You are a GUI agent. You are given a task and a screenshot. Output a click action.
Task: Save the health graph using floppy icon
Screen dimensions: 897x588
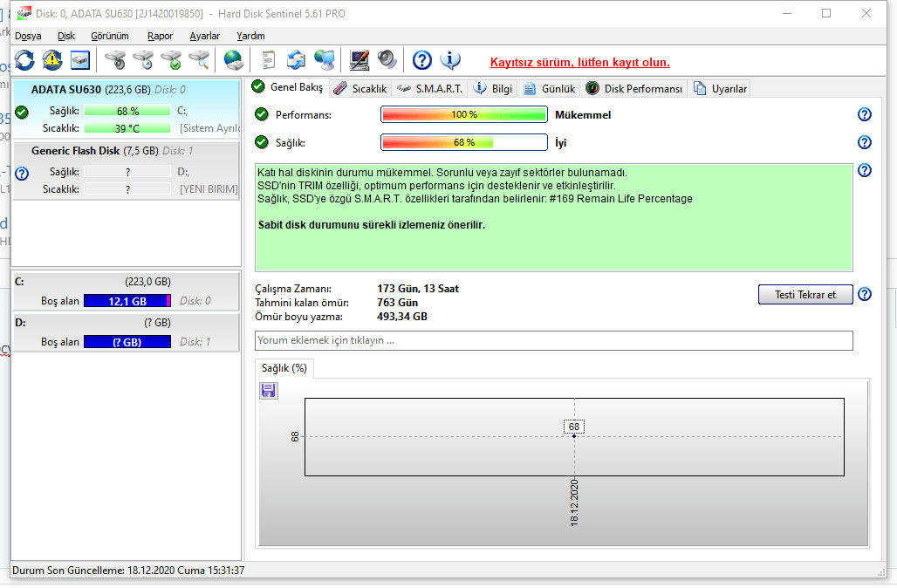click(268, 391)
